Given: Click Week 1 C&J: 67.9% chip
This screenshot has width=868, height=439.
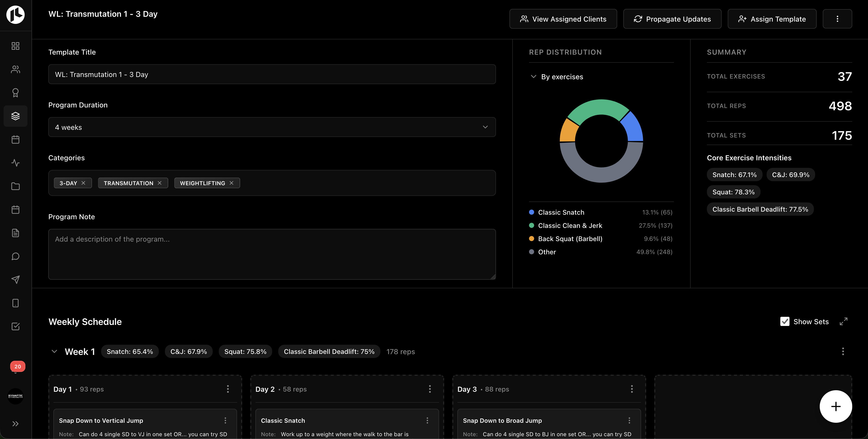Looking at the screenshot, I should click(189, 351).
